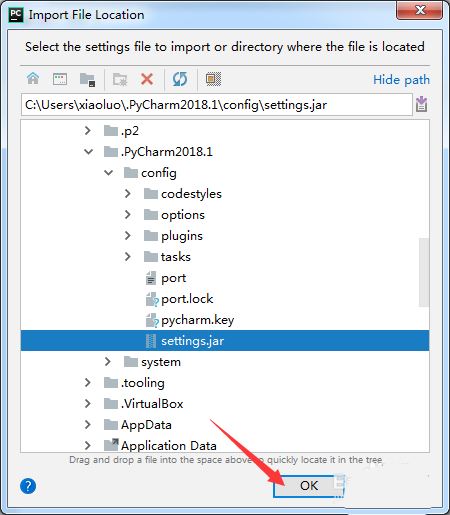Click the Application Data shortcut folder icon
450x515 pixels.
pyautogui.click(x=111, y=445)
